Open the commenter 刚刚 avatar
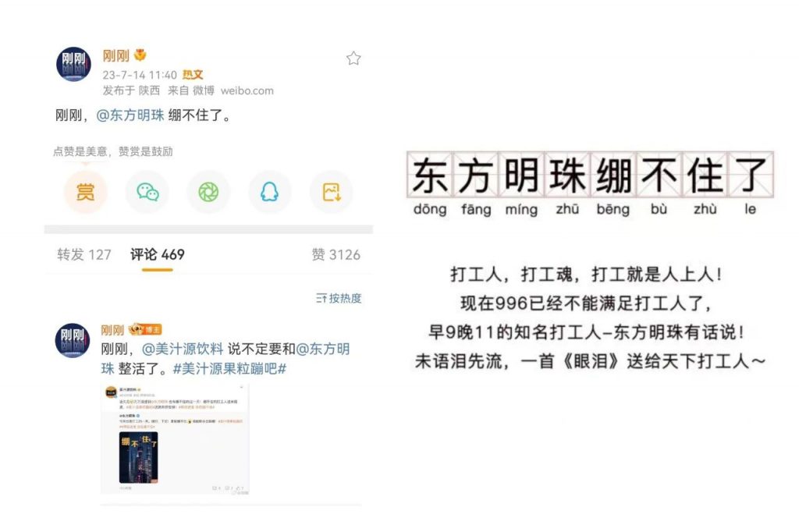 coord(73,340)
